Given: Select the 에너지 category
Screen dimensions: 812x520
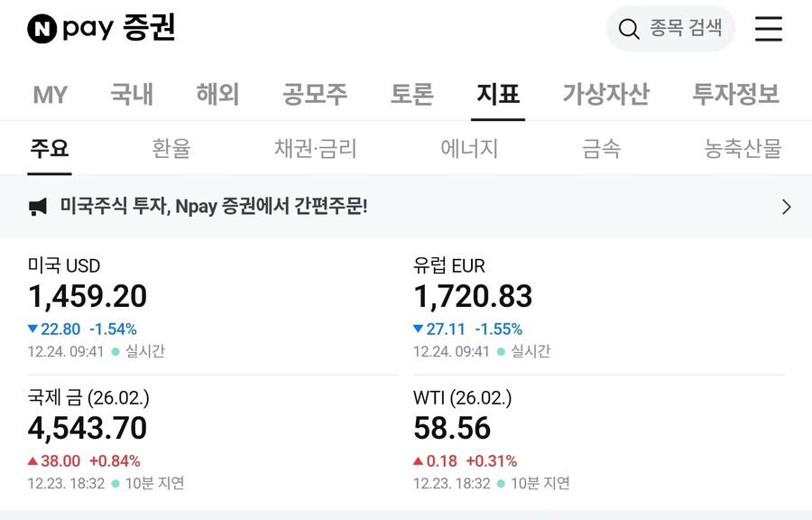Looking at the screenshot, I should click(x=468, y=148).
